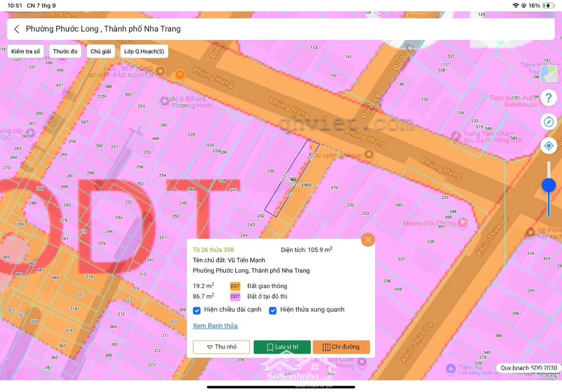The image size is (562, 392).
Task: Open the Xem Ranh thửa link
Action: (x=215, y=326)
